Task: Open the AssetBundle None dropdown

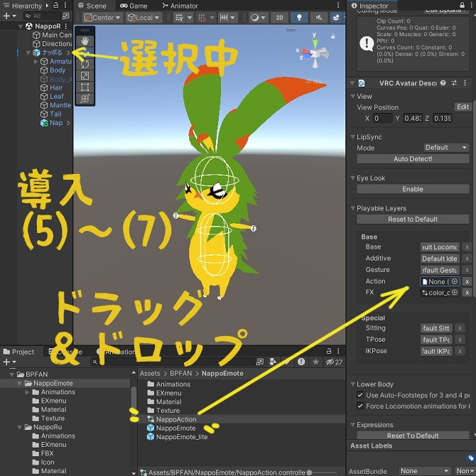Action: 424,471
